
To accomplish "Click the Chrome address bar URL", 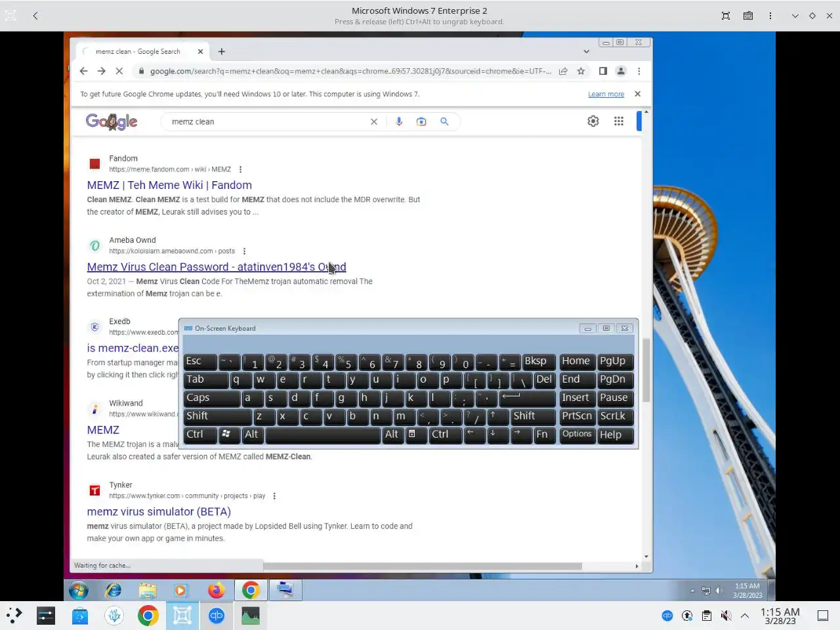I will pos(350,71).
